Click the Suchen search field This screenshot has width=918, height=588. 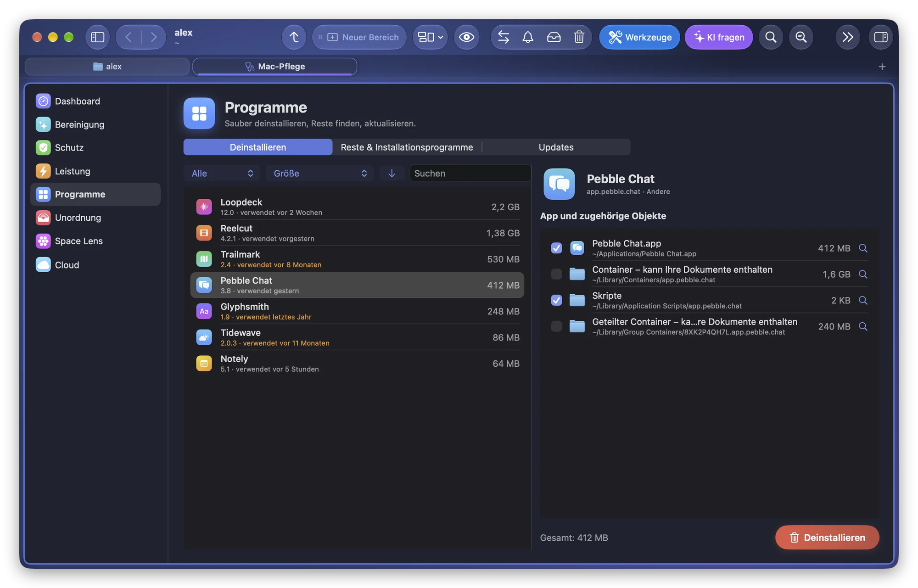(x=470, y=174)
